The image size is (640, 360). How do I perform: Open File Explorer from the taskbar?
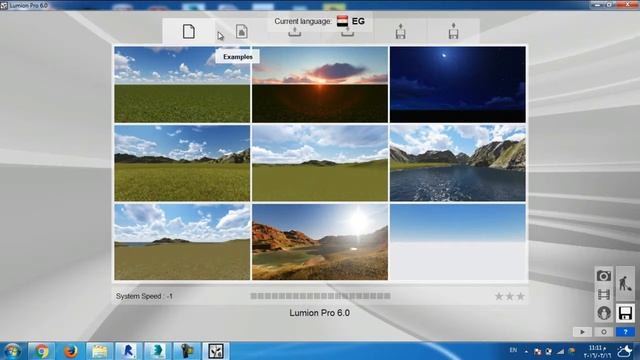tap(100, 351)
